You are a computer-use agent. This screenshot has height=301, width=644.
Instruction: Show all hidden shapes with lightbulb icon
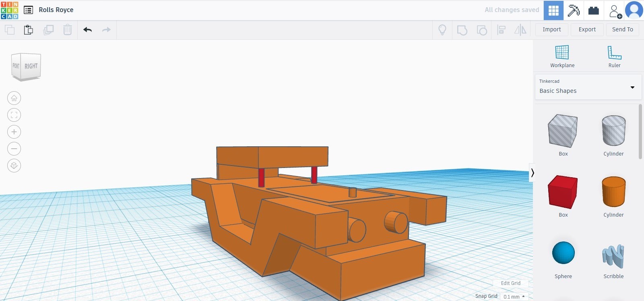[x=442, y=30]
